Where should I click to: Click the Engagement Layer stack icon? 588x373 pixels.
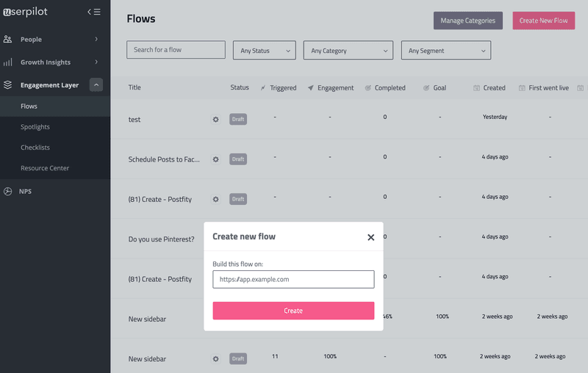click(x=7, y=84)
